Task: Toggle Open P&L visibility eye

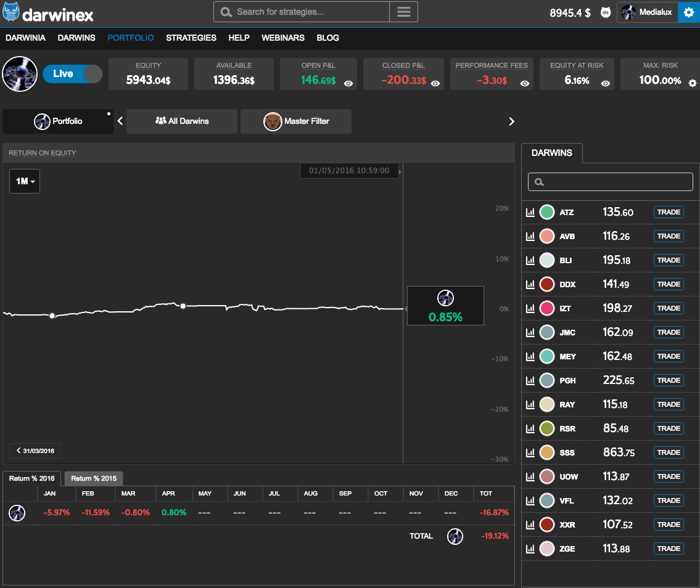Action: pos(348,83)
